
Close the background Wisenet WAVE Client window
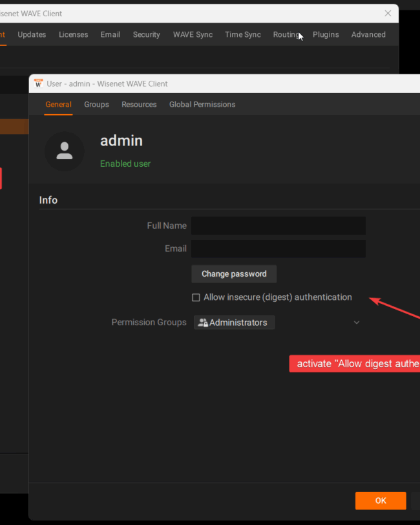click(388, 14)
